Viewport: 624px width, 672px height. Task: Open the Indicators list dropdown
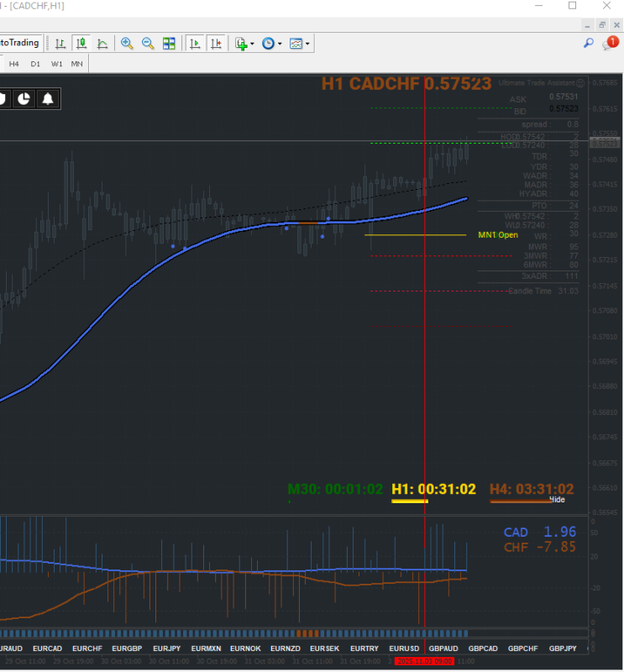(x=244, y=44)
